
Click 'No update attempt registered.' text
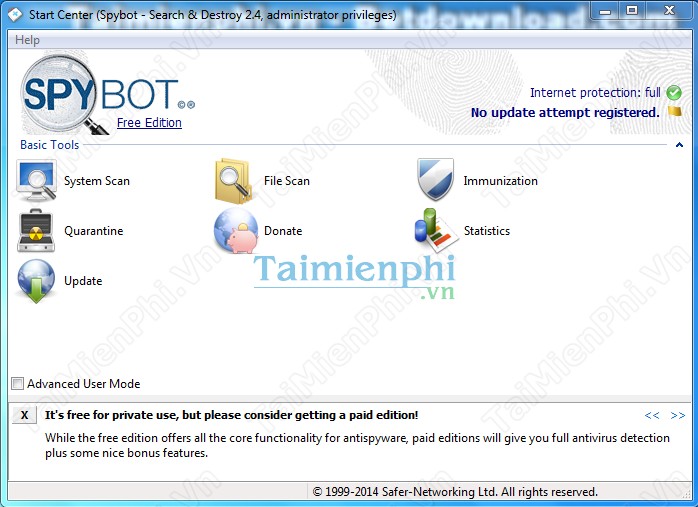pyautogui.click(x=565, y=113)
